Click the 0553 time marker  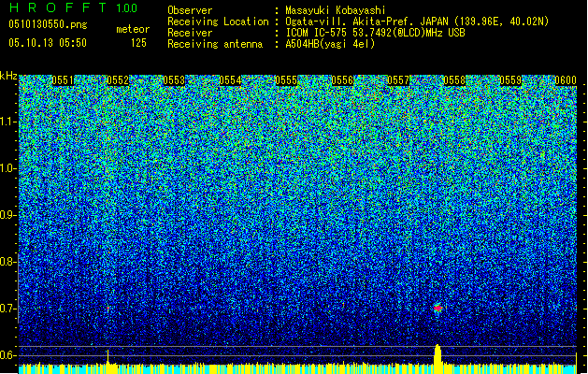click(x=174, y=80)
